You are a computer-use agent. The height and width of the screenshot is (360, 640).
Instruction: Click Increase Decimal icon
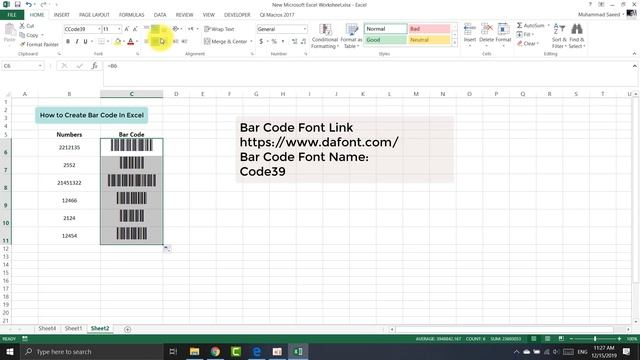[x=295, y=41]
